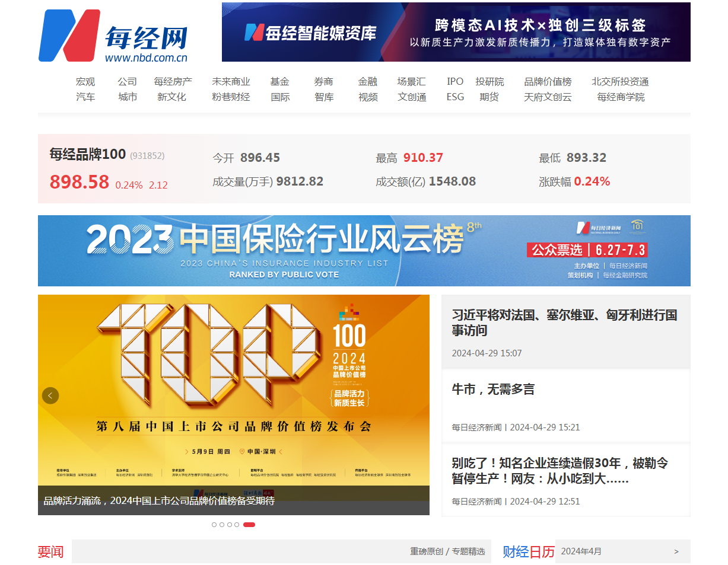Click the 今开 value 896.45
This screenshot has height=565, width=728.
click(x=260, y=158)
